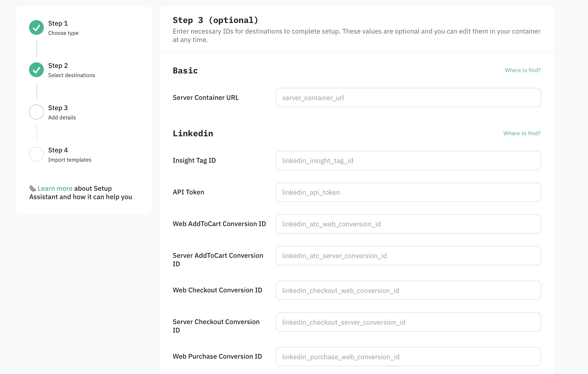Click the Web Purchase Conversion ID field
The image size is (588, 374).
(408, 356)
